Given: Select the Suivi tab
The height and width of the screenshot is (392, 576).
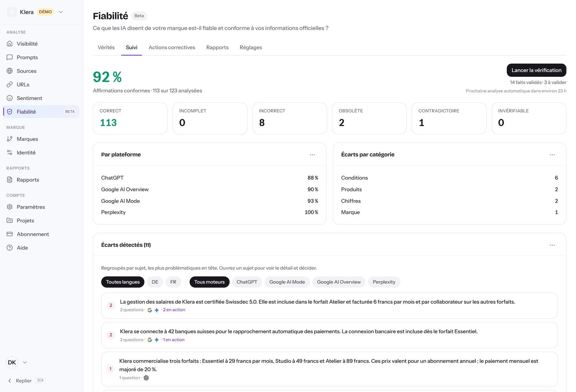Looking at the screenshot, I should click(132, 47).
